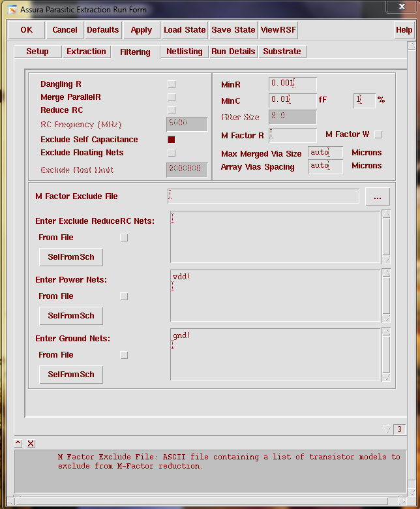Click the Array Vias Spacing field
Screen dimensions: 420x509
pos(325,166)
